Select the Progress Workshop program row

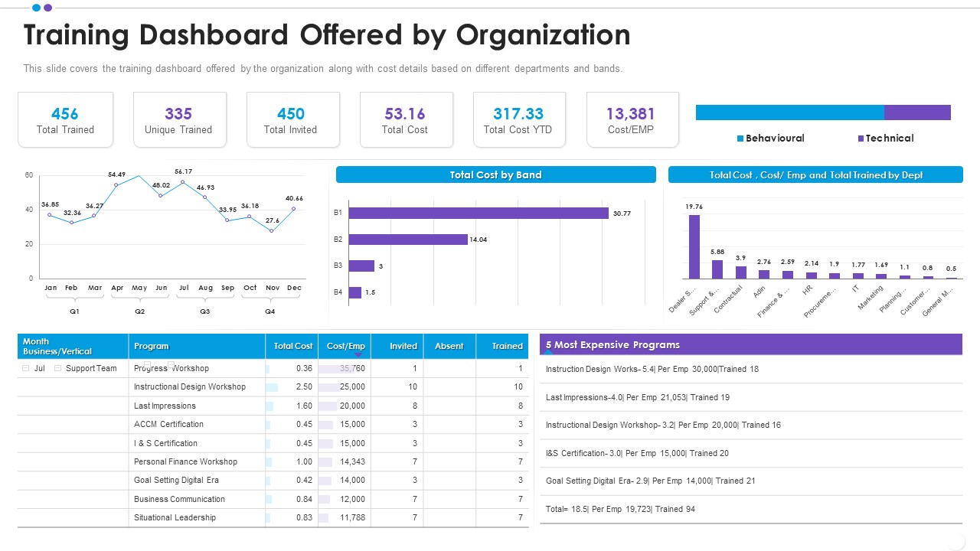click(273, 368)
